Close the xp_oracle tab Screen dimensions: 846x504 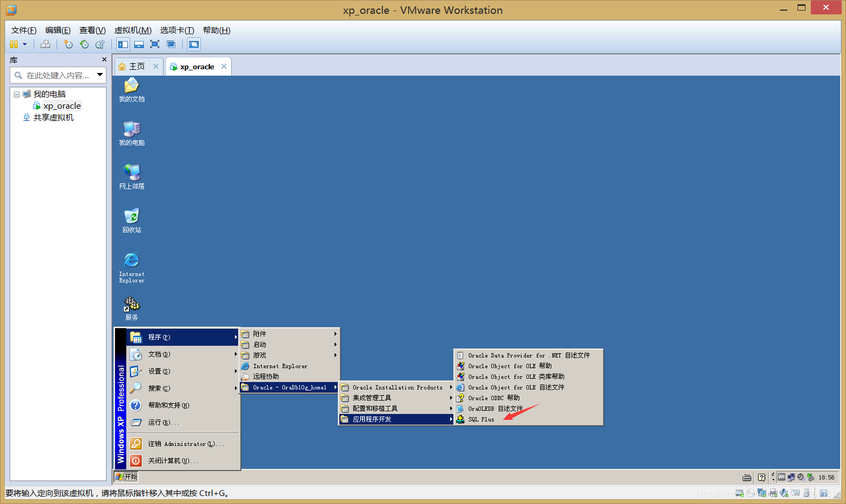[224, 67]
